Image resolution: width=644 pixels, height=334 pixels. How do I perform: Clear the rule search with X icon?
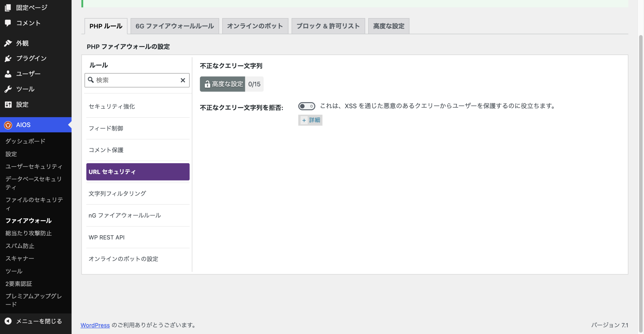[183, 80]
